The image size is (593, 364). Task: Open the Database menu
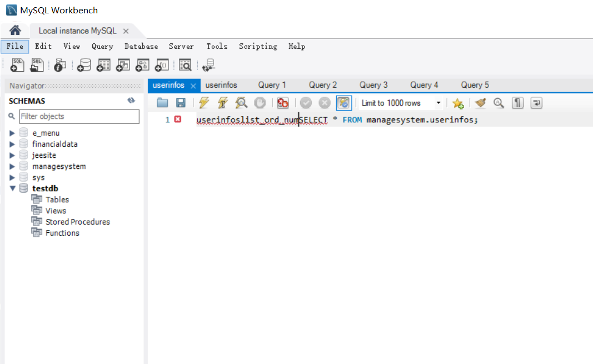point(142,46)
